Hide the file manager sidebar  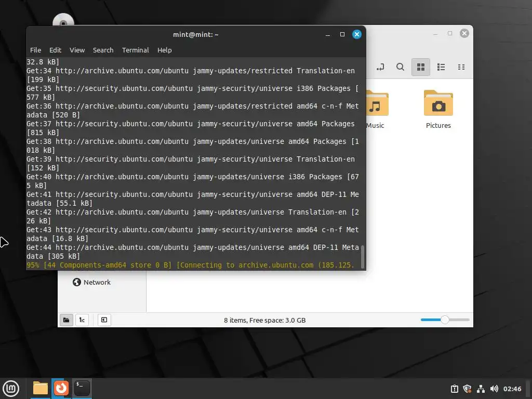tap(104, 320)
